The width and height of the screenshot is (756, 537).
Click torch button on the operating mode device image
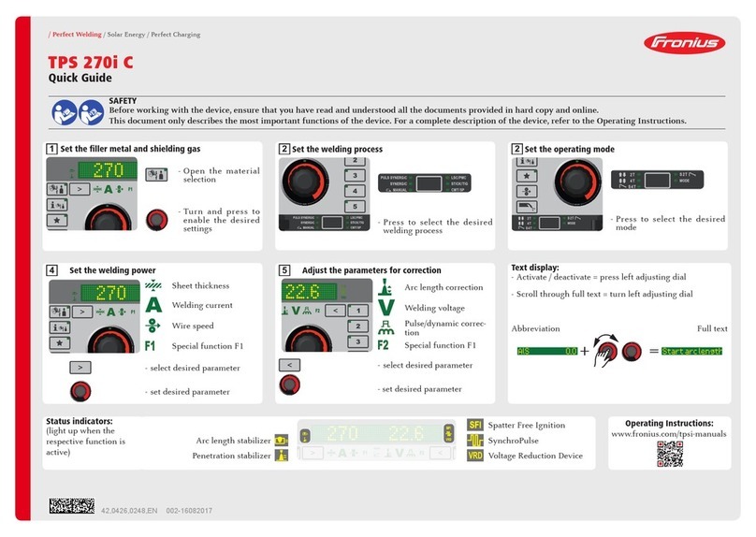[527, 208]
